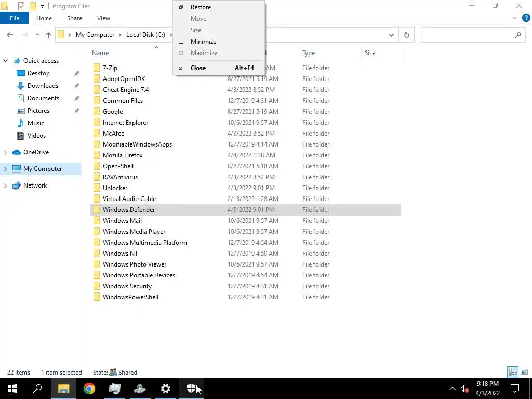Open taskbar search magnifier

[37, 389]
